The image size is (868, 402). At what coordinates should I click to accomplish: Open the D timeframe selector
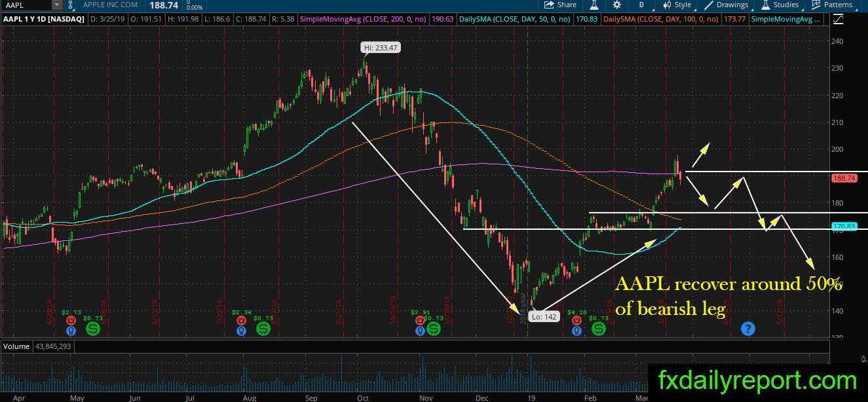[x=641, y=5]
